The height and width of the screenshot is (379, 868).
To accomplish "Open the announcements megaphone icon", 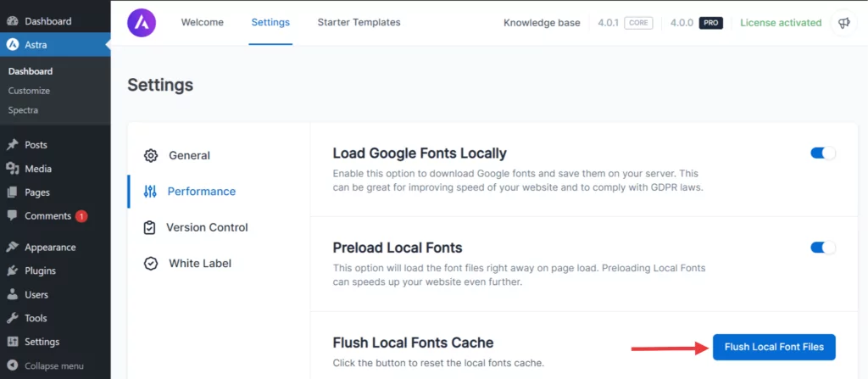I will 843,23.
